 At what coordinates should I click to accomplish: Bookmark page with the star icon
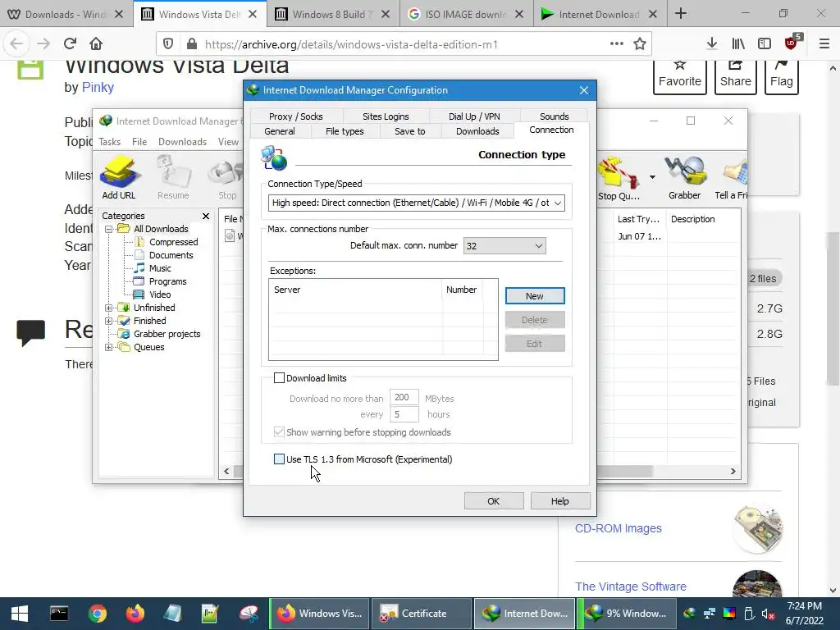click(x=640, y=44)
